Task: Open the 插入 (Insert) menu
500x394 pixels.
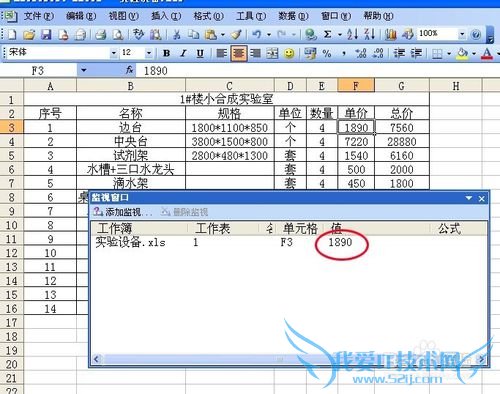Action: click(166, 16)
